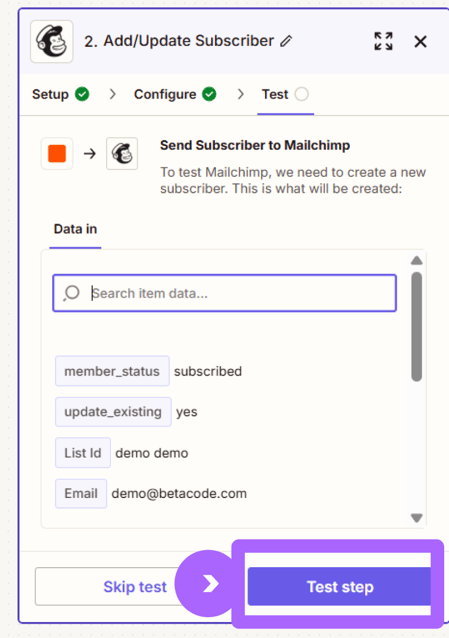Click the orange trigger app icon
Image resolution: width=449 pixels, height=638 pixels.
click(57, 154)
